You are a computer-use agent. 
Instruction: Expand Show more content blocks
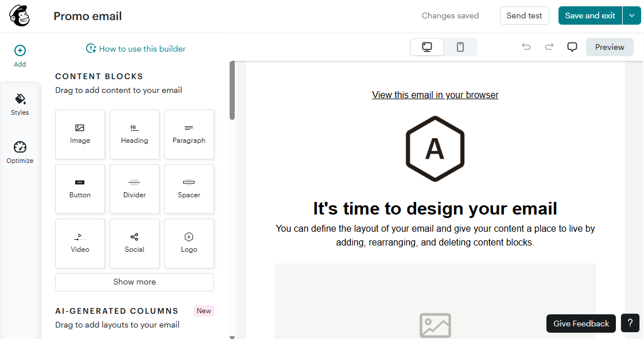click(x=134, y=282)
